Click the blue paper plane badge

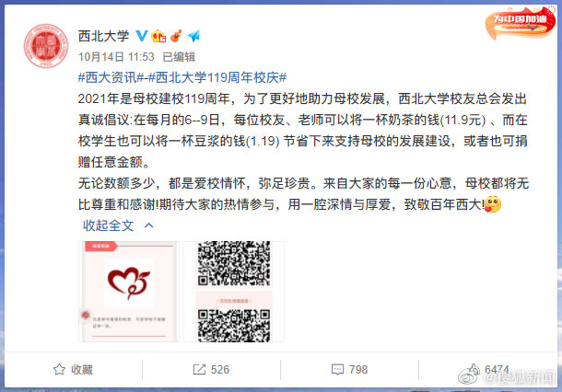pyautogui.click(x=193, y=36)
